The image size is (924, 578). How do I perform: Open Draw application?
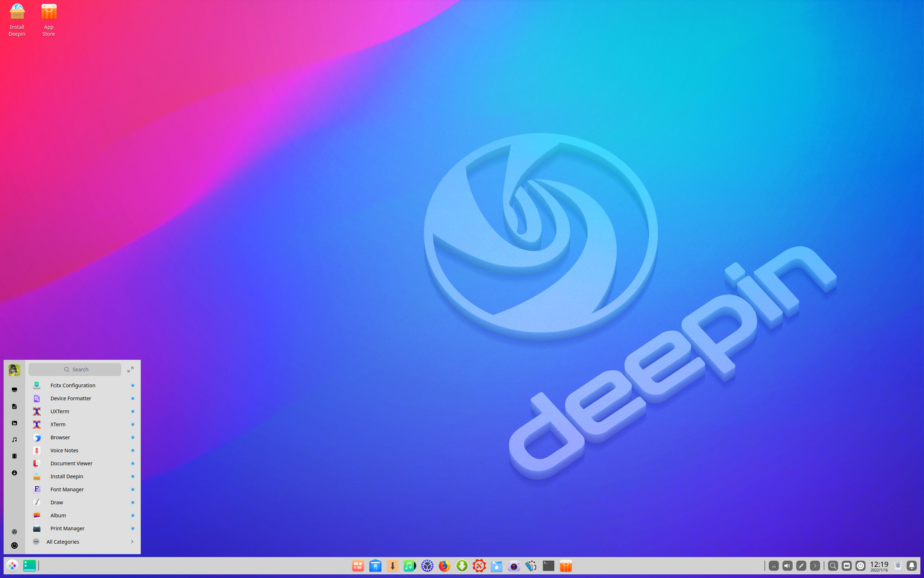click(83, 502)
